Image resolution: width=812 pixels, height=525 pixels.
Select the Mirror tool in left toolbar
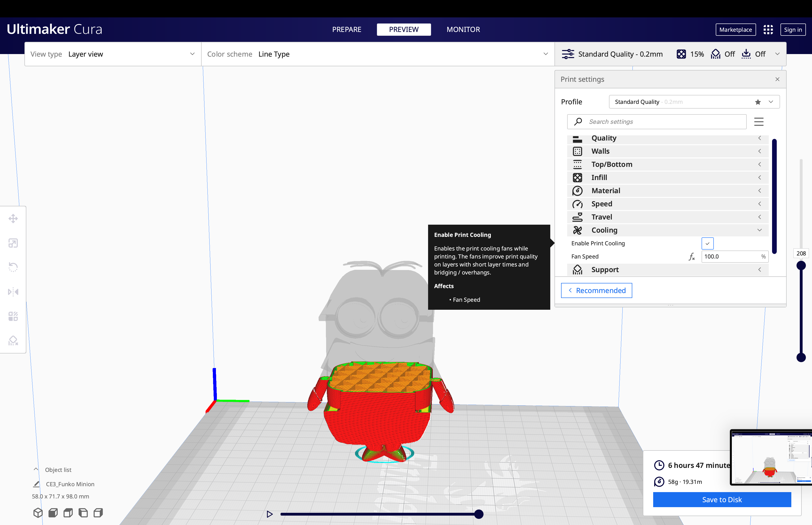point(13,292)
